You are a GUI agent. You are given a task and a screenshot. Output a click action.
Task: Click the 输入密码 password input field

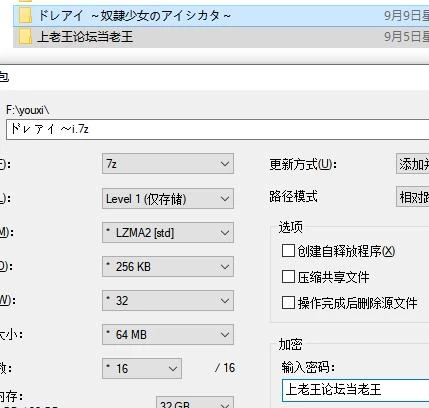355,389
